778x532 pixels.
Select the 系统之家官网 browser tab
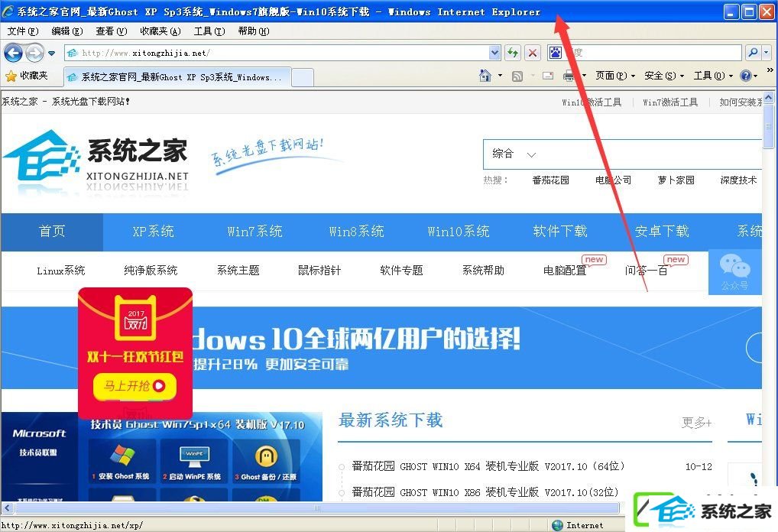(177, 77)
